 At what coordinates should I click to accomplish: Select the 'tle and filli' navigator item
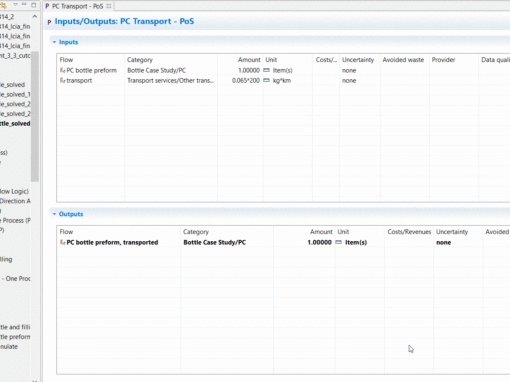pyautogui.click(x=15, y=327)
